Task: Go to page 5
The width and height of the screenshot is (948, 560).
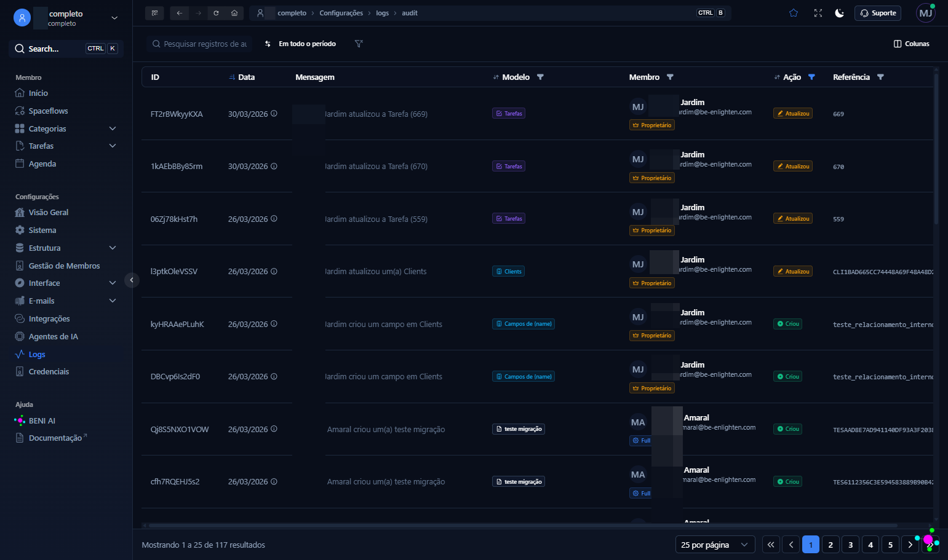Action: (890, 545)
